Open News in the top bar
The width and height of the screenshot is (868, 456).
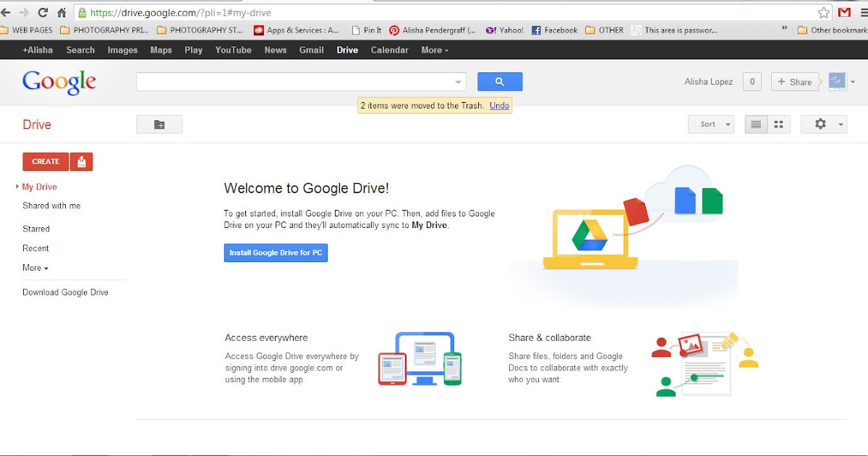pyautogui.click(x=275, y=50)
